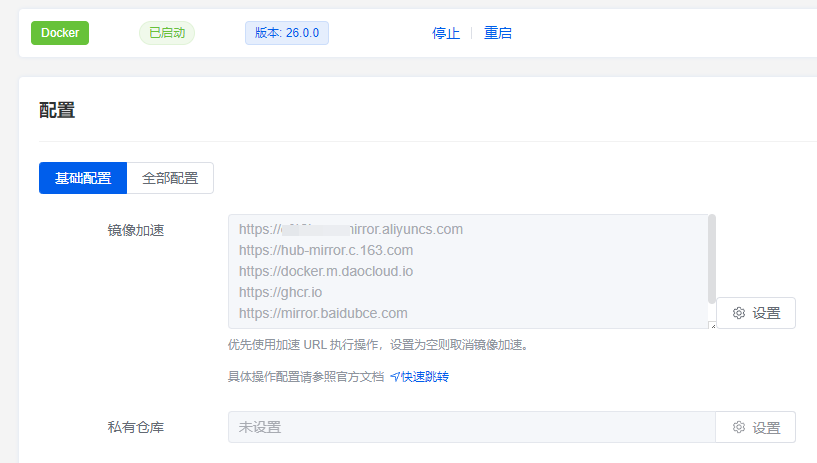Click the https://hub-mirror.c.163.com line

[x=326, y=251]
